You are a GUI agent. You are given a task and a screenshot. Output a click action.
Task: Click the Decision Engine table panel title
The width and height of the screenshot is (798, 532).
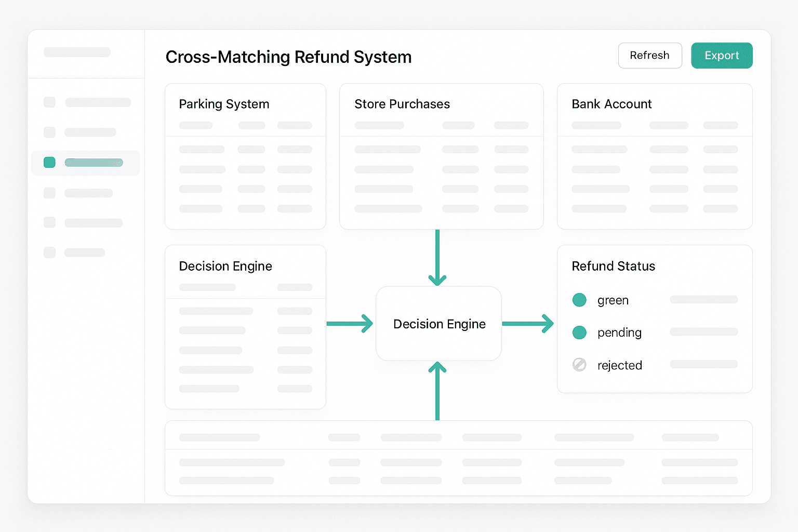[225, 266]
